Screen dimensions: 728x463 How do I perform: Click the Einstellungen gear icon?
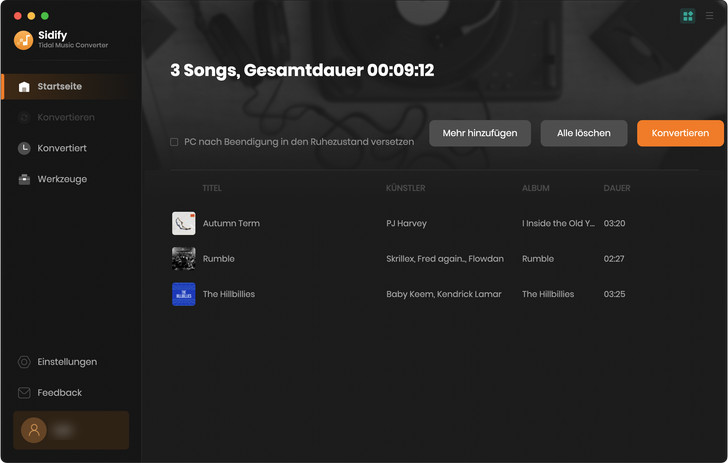click(24, 362)
